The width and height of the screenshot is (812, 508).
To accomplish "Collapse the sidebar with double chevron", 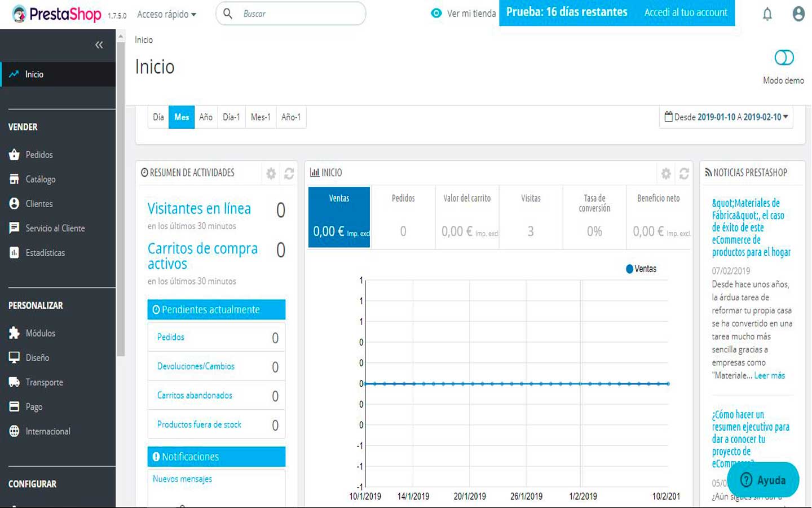I will point(99,45).
